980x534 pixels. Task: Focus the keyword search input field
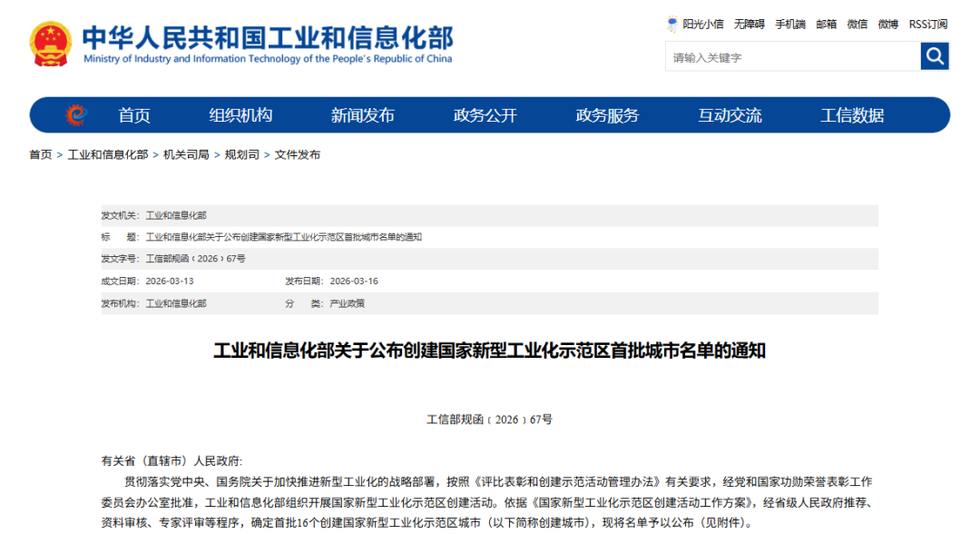click(x=792, y=57)
